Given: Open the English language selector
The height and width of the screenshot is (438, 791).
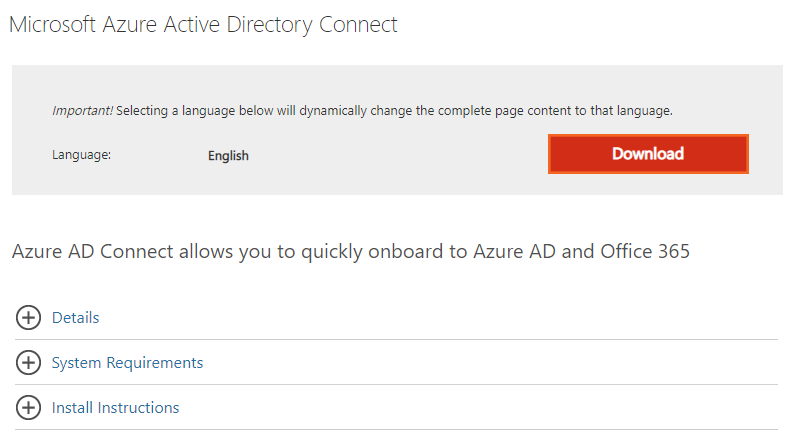Looking at the screenshot, I should click(x=228, y=156).
